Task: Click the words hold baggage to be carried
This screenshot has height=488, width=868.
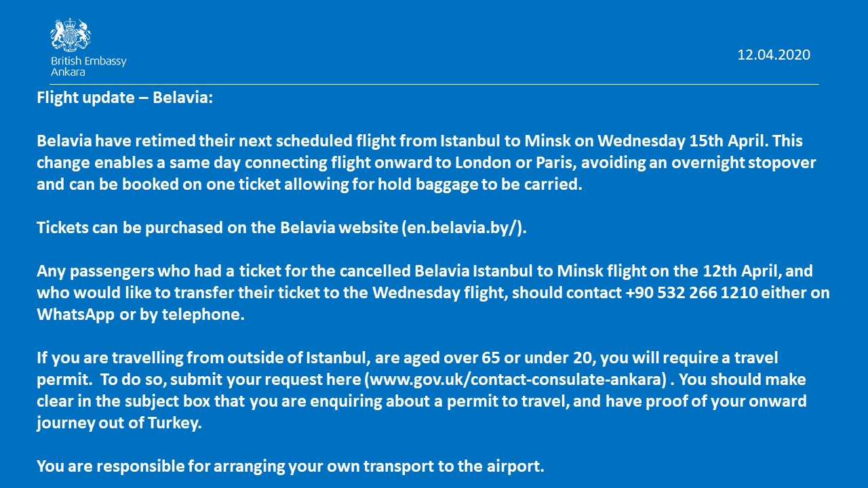Action: [x=486, y=184]
